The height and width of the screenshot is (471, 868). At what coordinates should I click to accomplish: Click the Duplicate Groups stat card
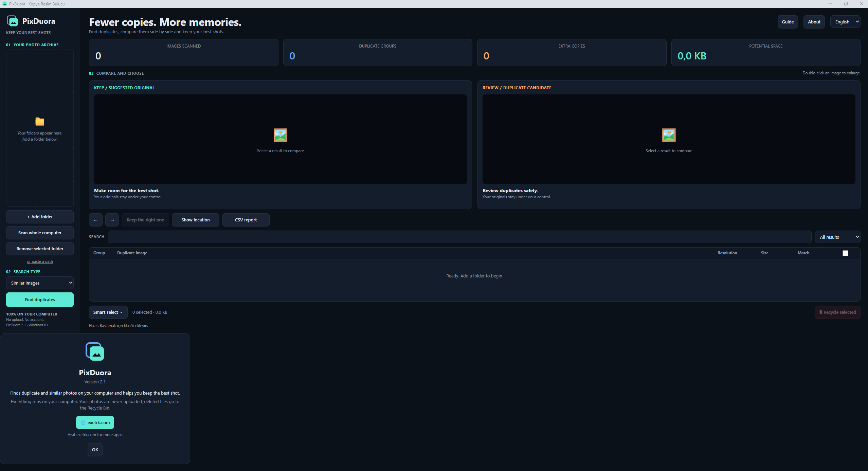[x=378, y=53]
